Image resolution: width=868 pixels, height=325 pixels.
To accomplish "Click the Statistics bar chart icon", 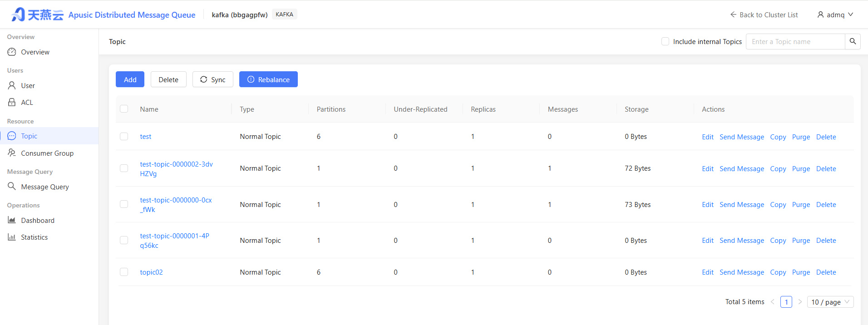I will coord(12,237).
